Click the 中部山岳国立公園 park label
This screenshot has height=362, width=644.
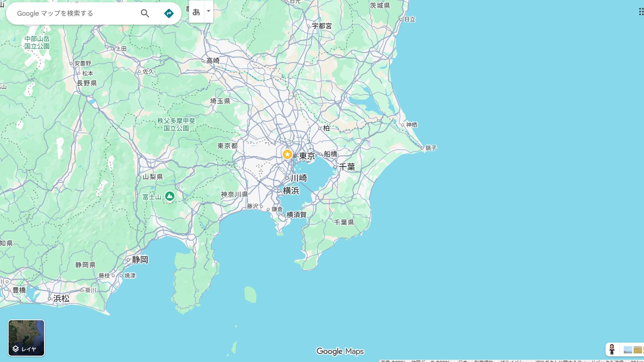pos(37,42)
